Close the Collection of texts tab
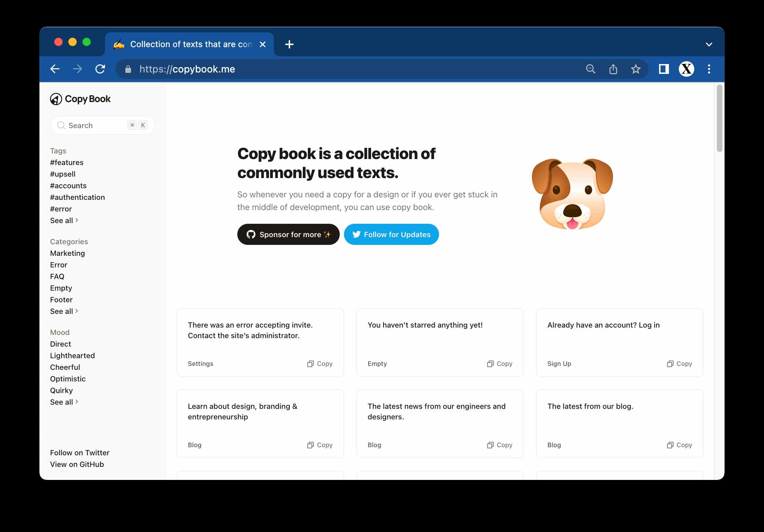 (263, 44)
